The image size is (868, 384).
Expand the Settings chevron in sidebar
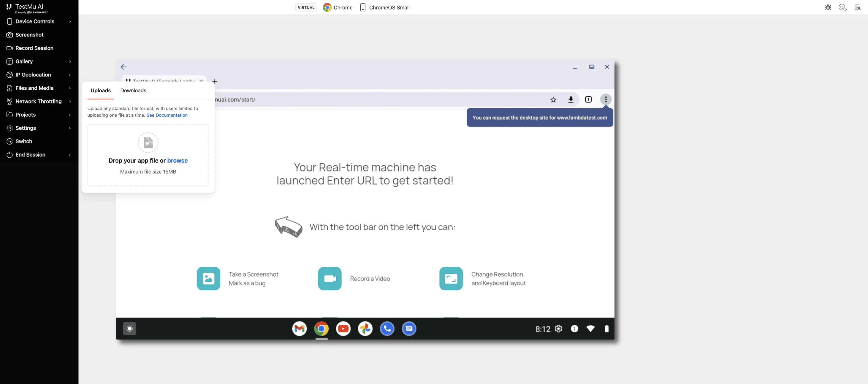point(70,128)
